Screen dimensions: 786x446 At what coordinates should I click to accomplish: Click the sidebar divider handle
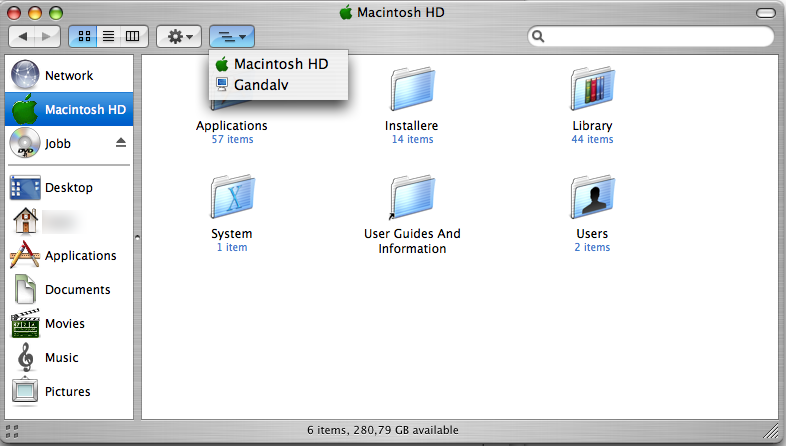point(137,238)
